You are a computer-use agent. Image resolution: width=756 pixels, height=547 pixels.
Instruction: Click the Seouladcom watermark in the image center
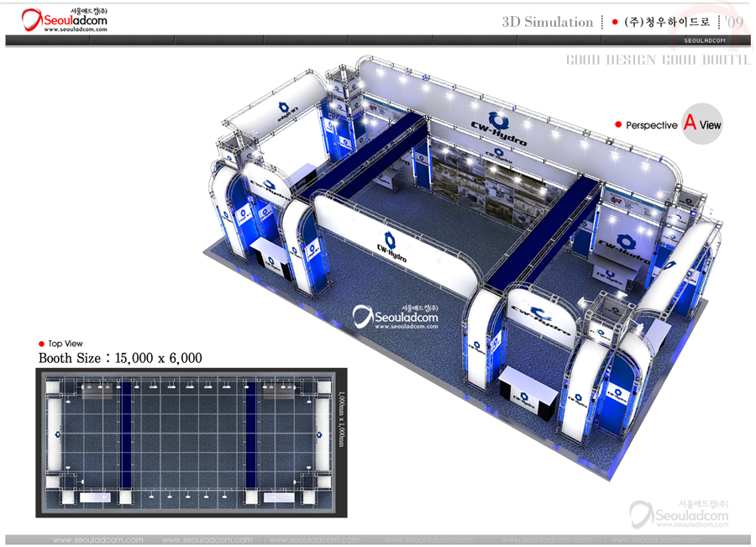[x=396, y=316]
